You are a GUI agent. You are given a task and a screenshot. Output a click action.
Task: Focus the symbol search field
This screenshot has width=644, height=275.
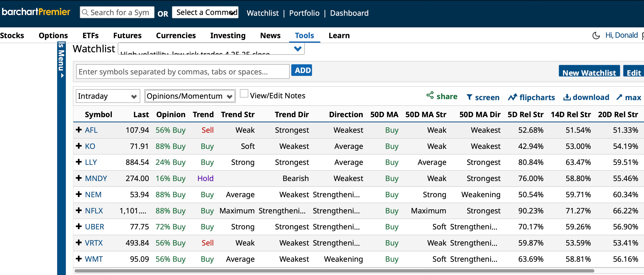(117, 12)
